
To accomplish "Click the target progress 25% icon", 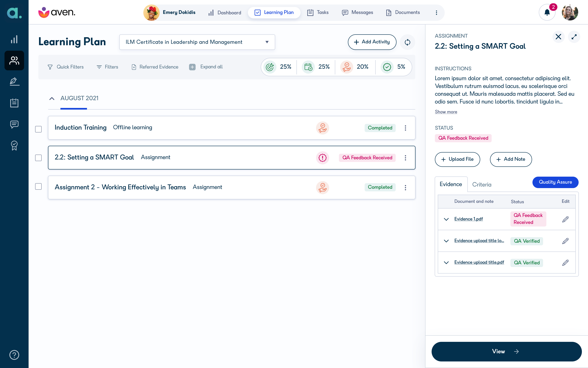I will point(270,67).
